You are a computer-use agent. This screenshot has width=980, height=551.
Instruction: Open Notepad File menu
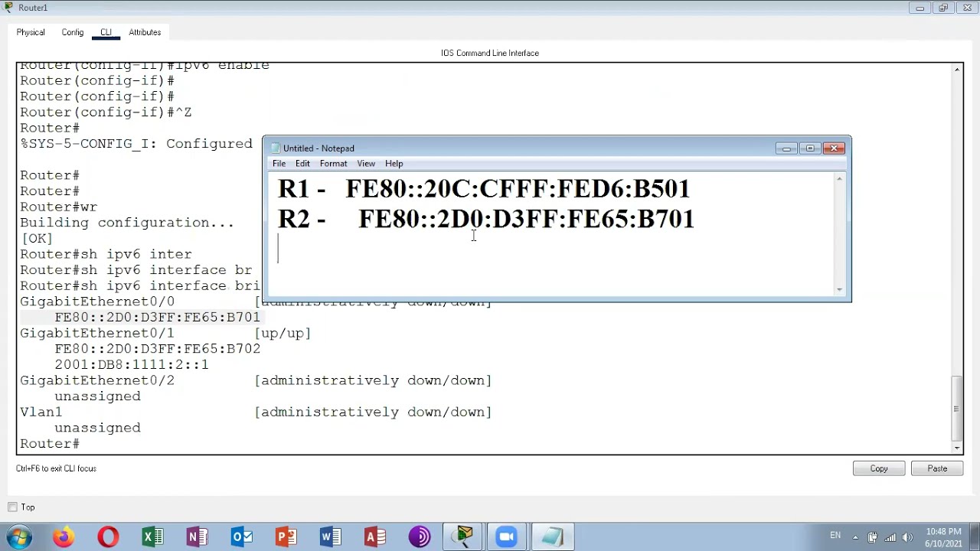coord(279,163)
